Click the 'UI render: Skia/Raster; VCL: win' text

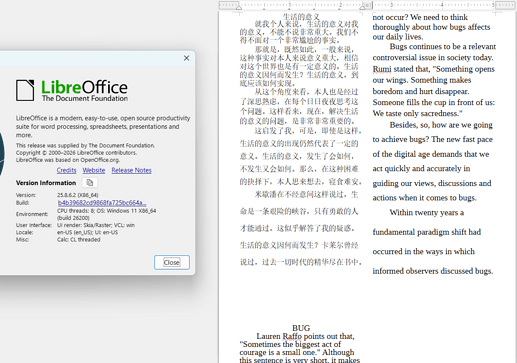[x=96, y=225]
